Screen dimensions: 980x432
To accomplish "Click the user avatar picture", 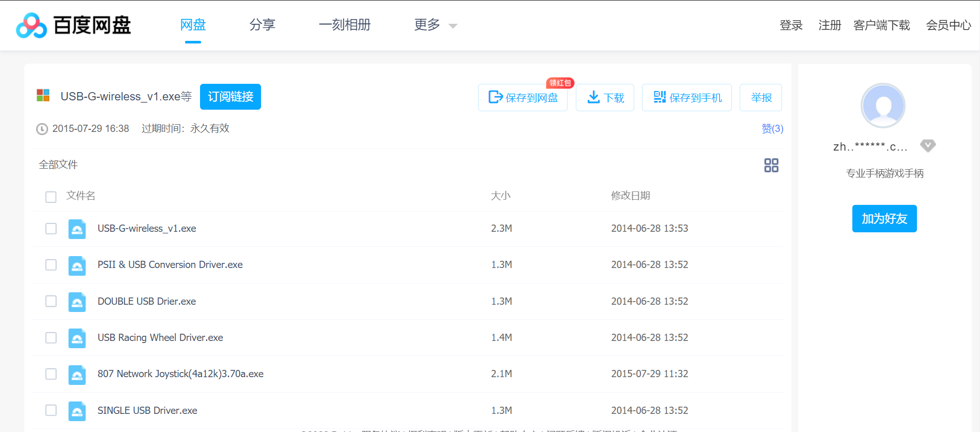I will click(883, 106).
